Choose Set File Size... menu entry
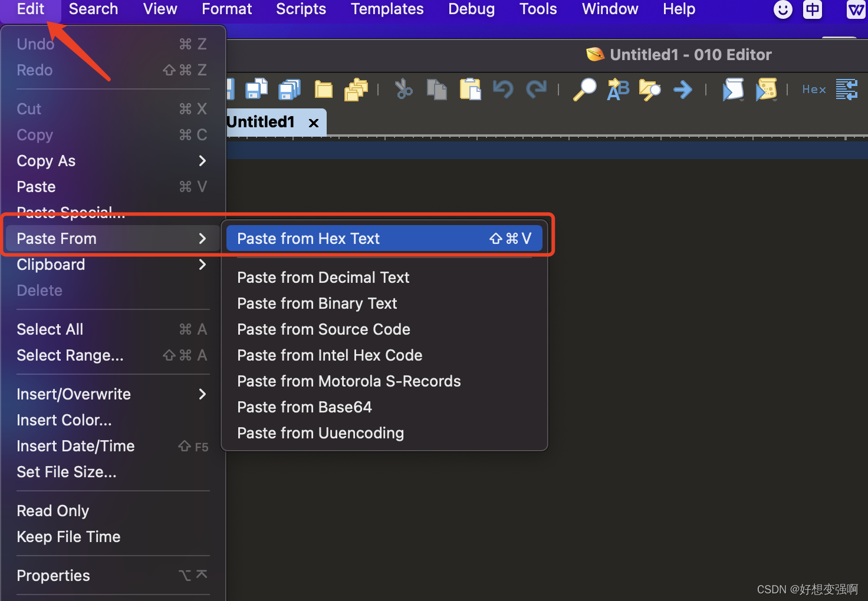The width and height of the screenshot is (868, 601). pos(112,472)
